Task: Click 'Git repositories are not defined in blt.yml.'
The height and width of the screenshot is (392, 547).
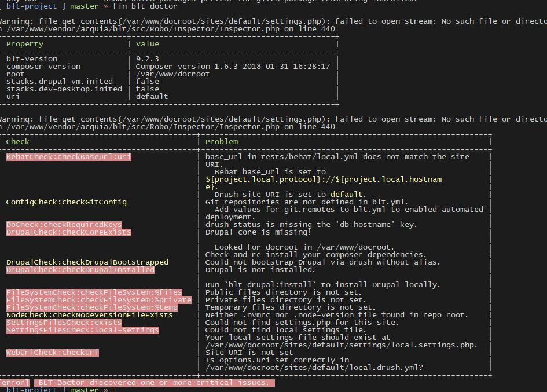Action: (307, 202)
